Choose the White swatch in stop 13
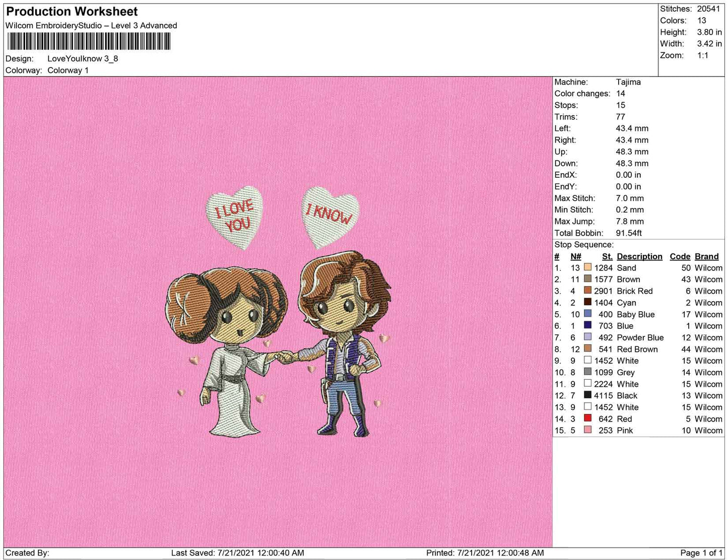Image resolution: width=728 pixels, height=560 pixels. tap(587, 406)
